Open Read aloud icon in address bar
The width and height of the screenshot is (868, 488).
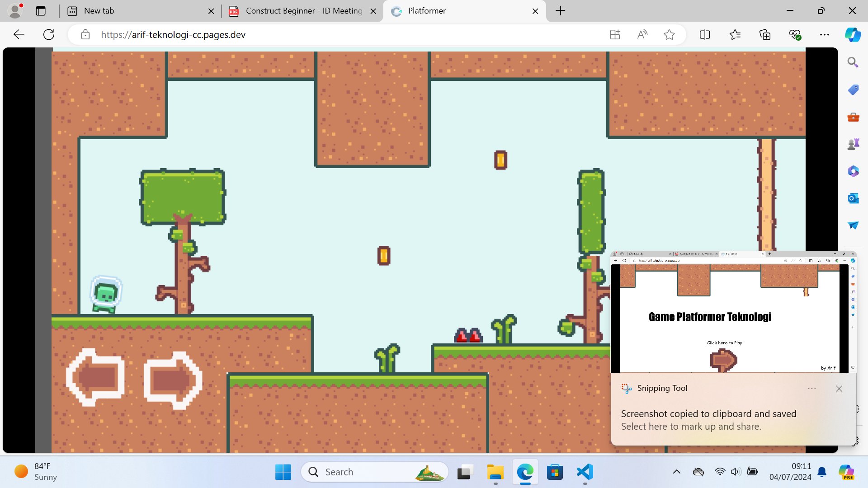pos(642,35)
